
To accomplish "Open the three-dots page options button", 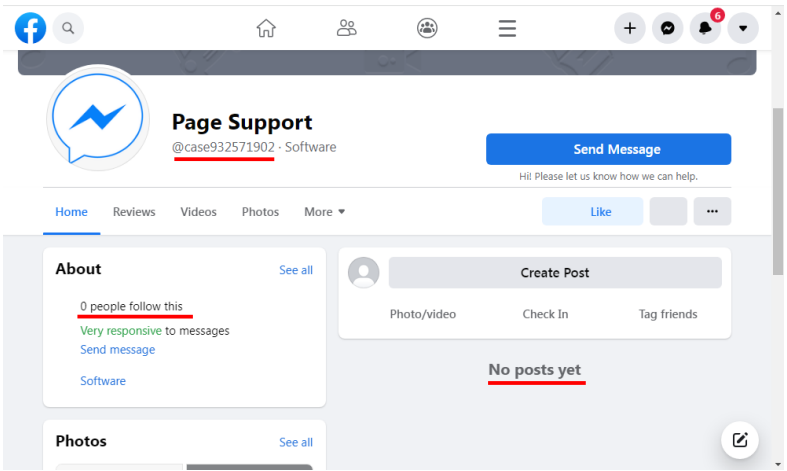I will tap(712, 212).
